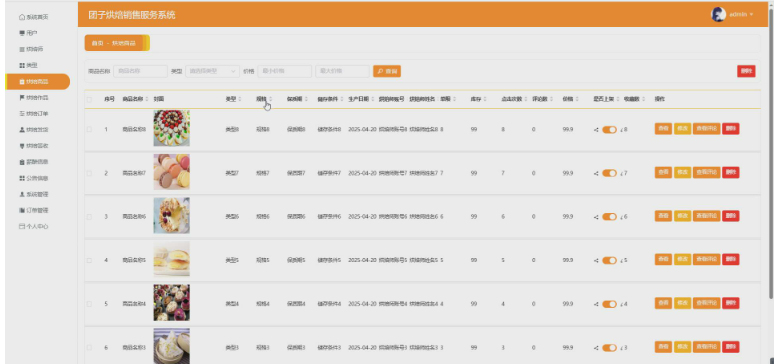Click the favorites count icon in row 1

pos(621,129)
